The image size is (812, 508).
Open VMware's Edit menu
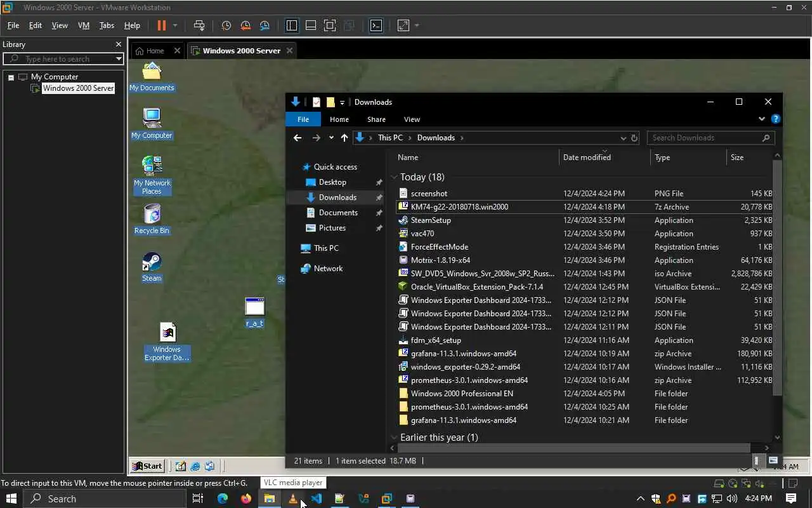(36, 25)
